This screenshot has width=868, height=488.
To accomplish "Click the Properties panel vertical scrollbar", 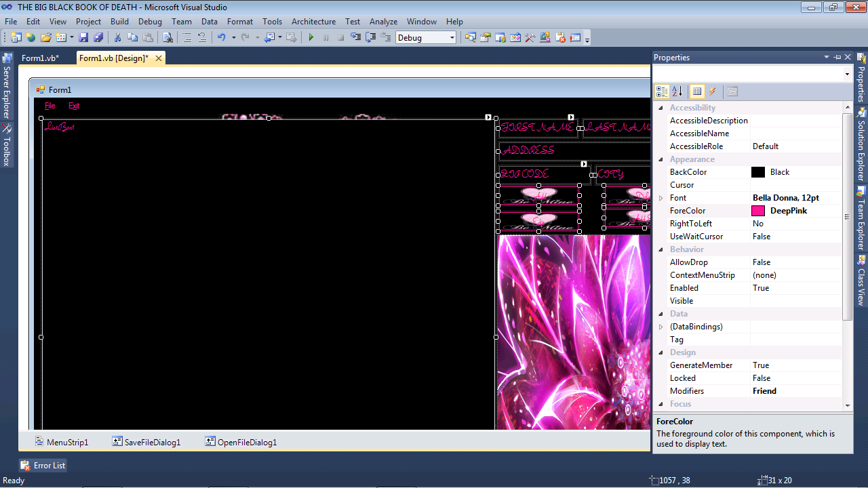I will [848, 217].
